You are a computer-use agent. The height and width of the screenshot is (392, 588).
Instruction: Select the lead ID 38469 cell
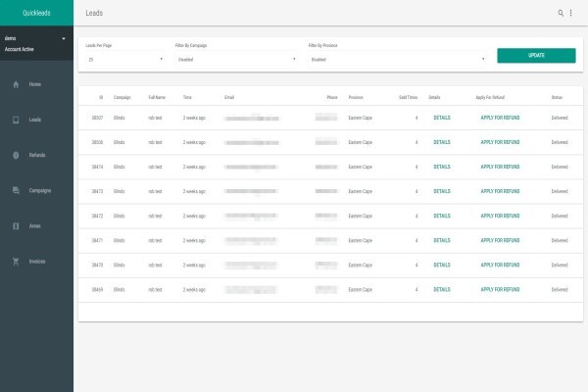click(97, 290)
